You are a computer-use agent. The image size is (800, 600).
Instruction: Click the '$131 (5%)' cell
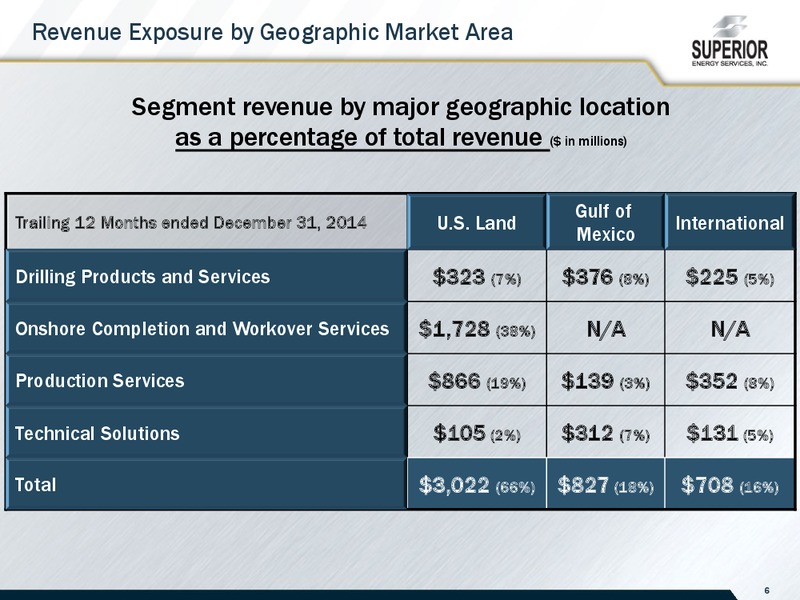pyautogui.click(x=730, y=433)
